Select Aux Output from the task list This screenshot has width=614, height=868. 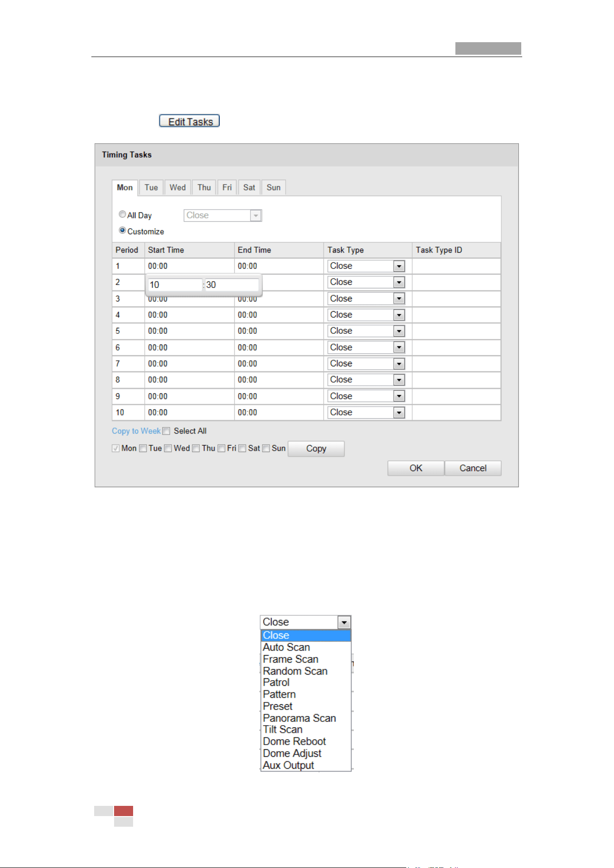pos(306,766)
